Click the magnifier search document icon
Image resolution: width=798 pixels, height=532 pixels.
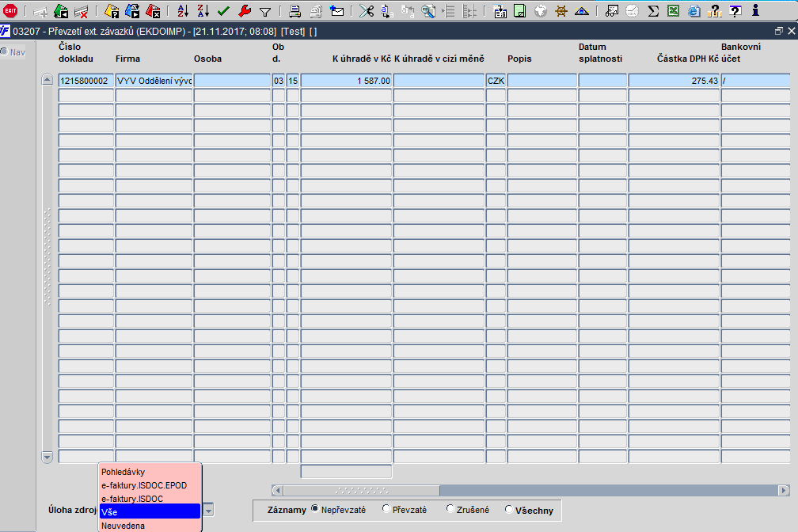(x=428, y=11)
